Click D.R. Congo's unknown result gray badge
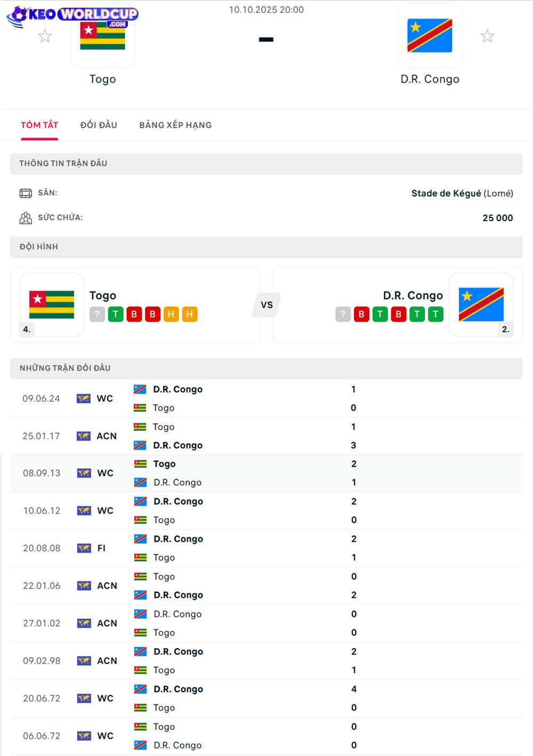This screenshot has height=756, width=533. (343, 314)
